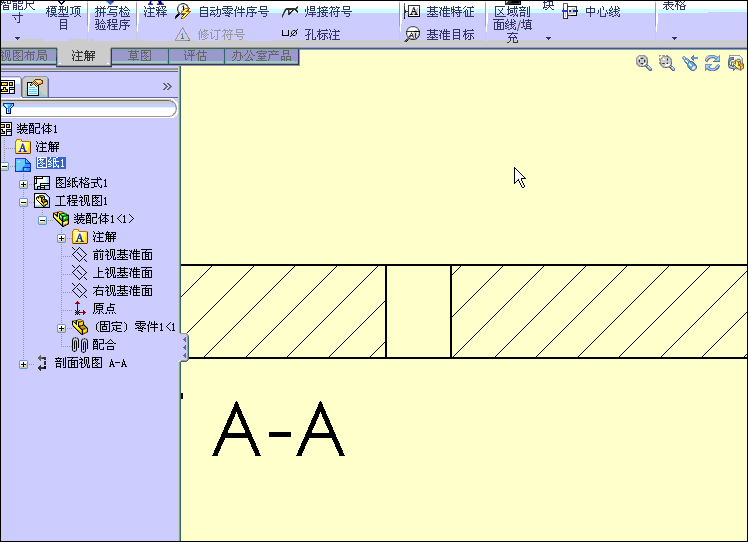
Task: Switch to the Office Products (办公室产品) tab
Action: point(261,56)
